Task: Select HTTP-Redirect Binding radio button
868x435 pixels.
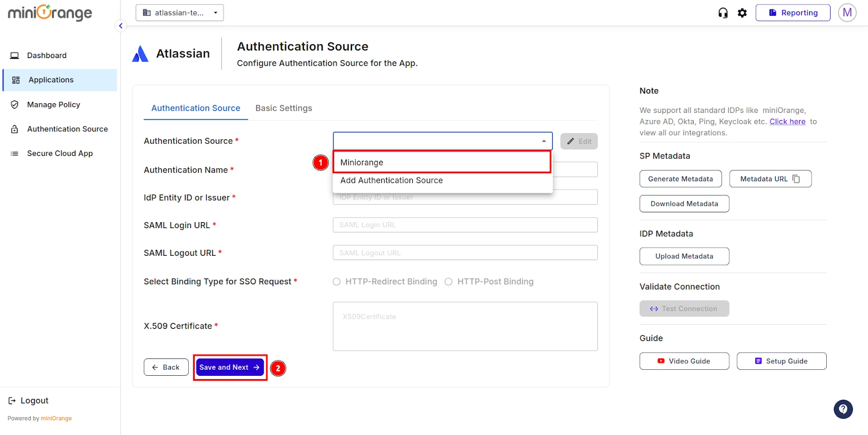Action: 336,282
